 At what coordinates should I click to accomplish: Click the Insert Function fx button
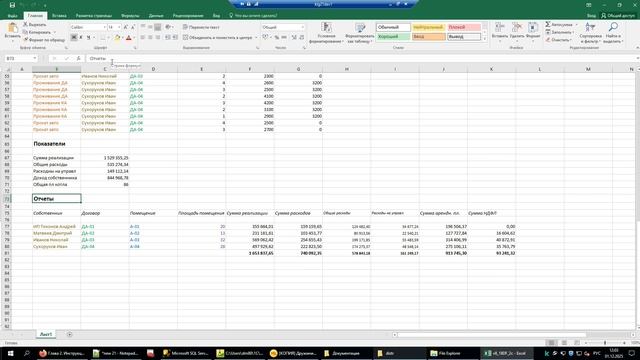point(78,58)
